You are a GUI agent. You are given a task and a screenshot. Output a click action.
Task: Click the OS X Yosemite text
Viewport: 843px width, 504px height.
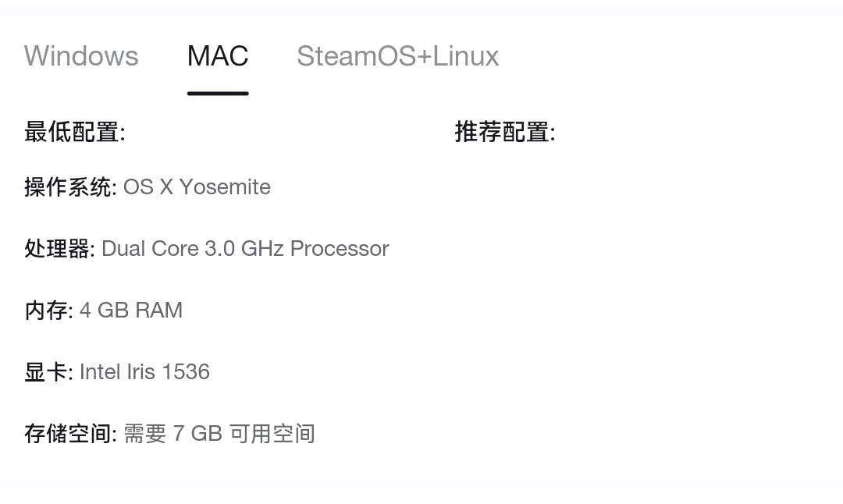point(197,187)
